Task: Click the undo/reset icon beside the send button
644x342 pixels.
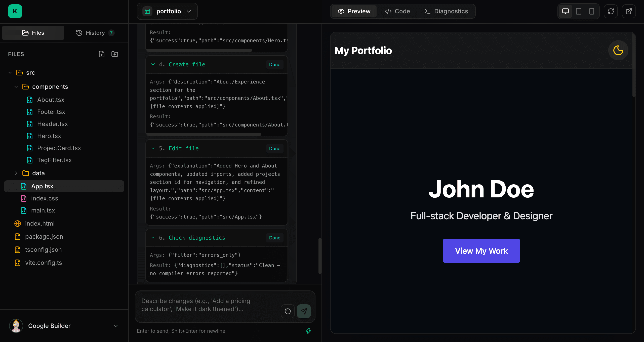Action: click(x=288, y=311)
